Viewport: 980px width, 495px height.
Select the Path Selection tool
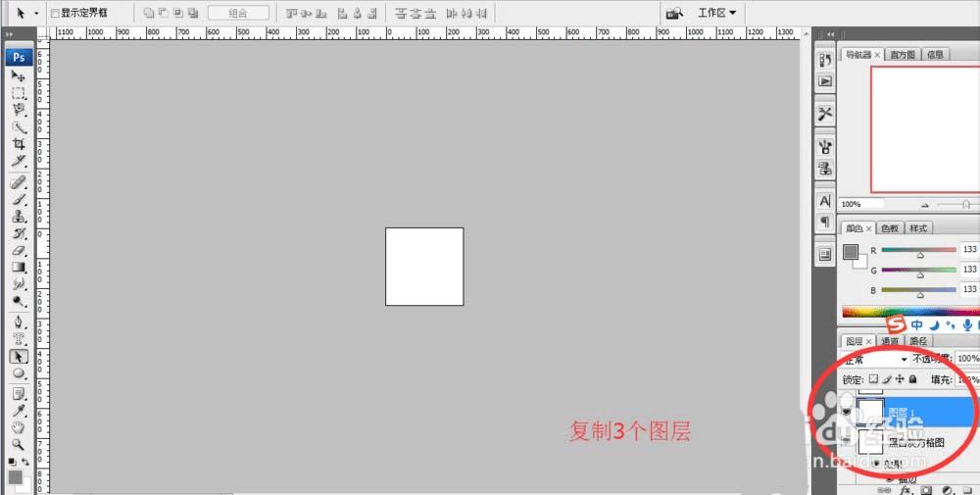[x=19, y=356]
